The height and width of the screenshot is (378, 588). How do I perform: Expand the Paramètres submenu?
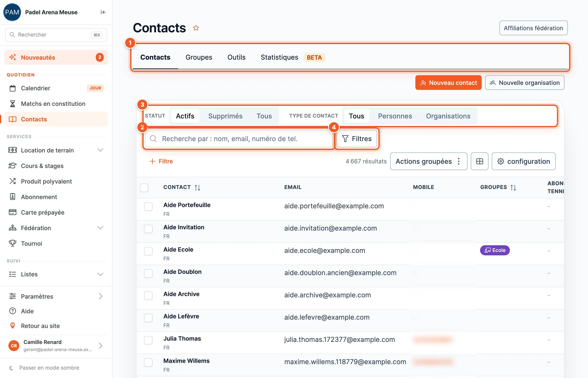click(100, 296)
